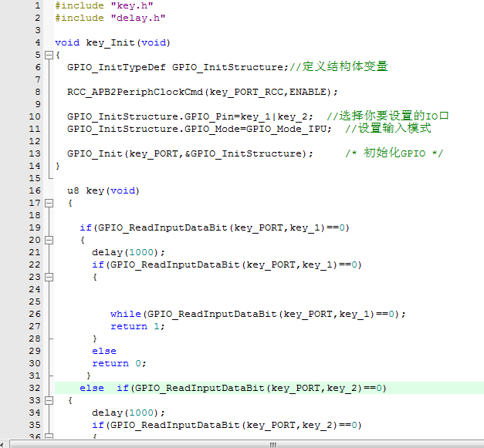Collapse the fold marker on line 23
The width and height of the screenshot is (484, 448).
[49, 278]
